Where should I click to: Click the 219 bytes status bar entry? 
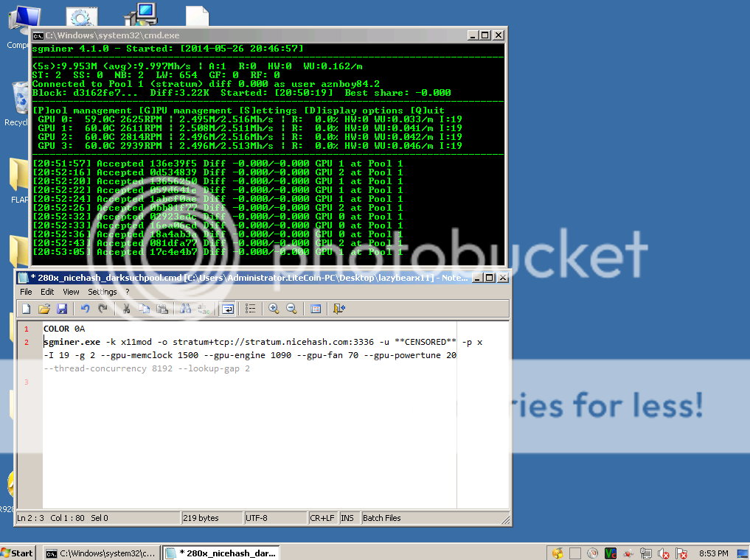(212, 518)
